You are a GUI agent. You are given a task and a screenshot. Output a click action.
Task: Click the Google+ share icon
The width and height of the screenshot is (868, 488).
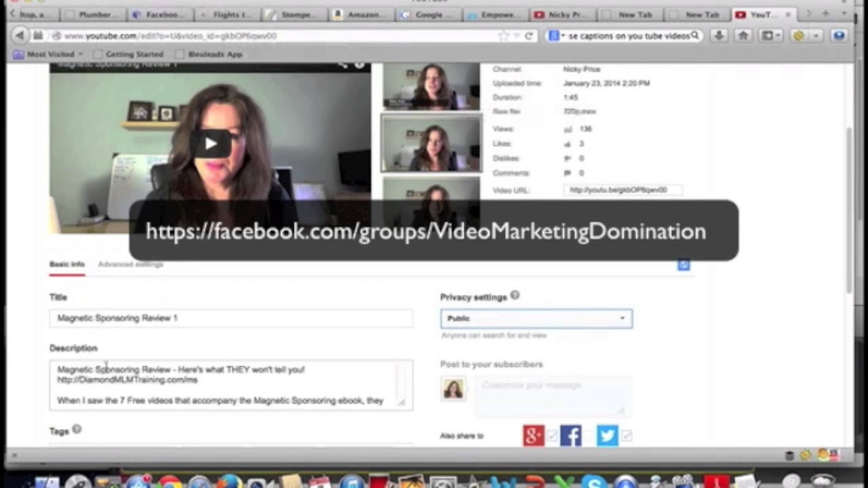click(x=534, y=435)
